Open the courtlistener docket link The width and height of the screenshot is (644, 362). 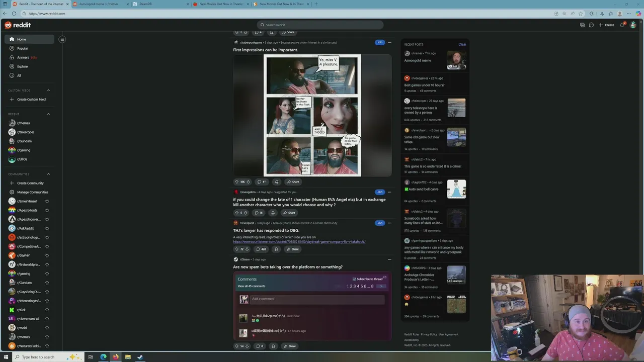pyautogui.click(x=299, y=242)
